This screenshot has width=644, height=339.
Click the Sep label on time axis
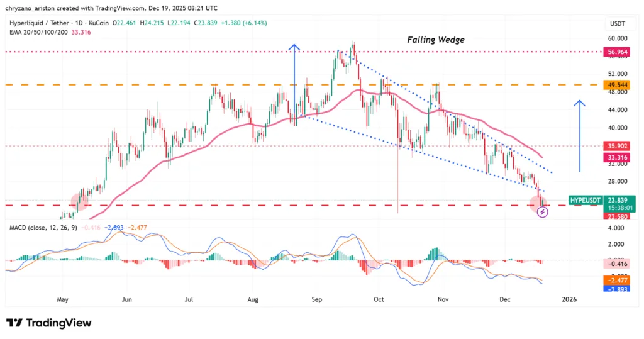[x=316, y=299]
